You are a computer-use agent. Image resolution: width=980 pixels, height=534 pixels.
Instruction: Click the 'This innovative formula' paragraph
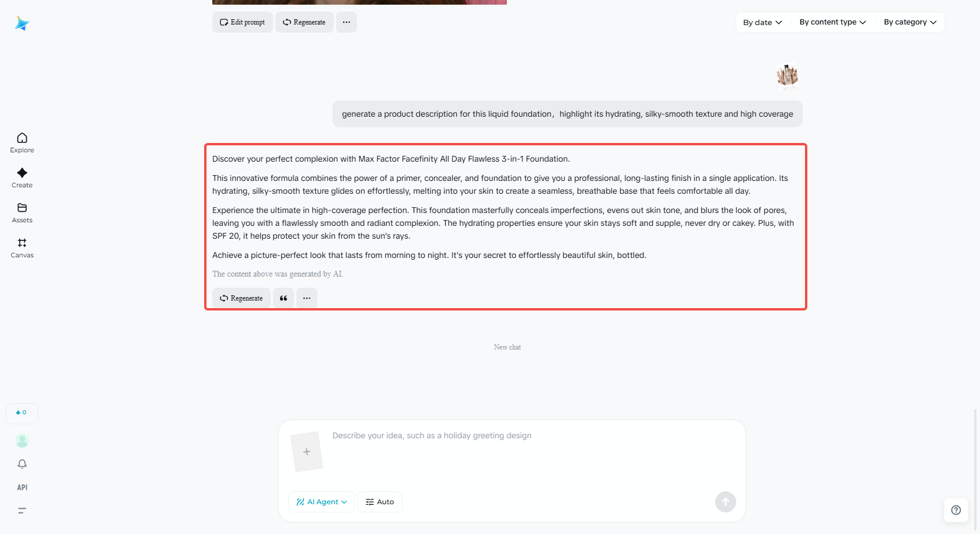coord(502,184)
